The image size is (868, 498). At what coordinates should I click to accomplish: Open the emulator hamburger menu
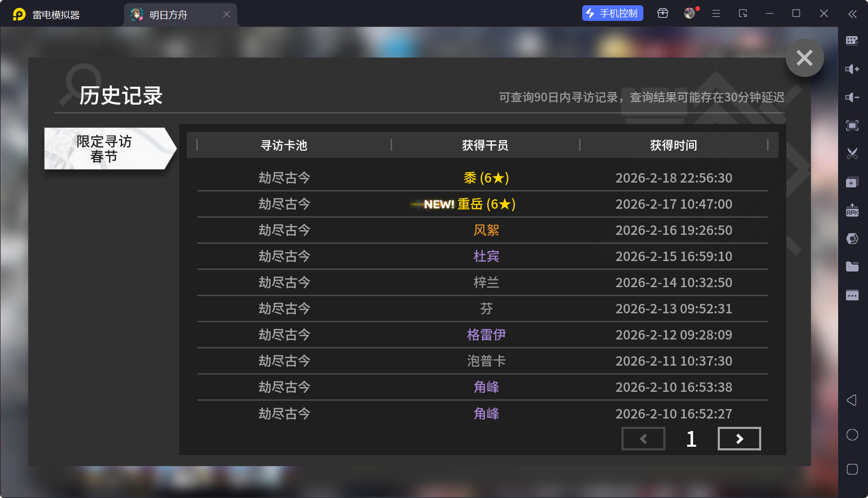716,14
